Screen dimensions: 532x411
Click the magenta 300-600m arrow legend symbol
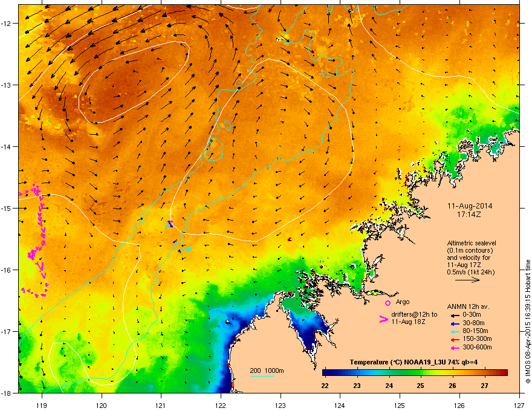click(x=455, y=348)
